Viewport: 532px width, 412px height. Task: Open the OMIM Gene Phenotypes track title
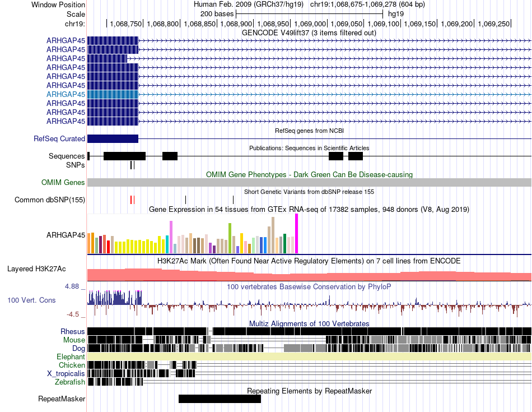click(x=309, y=174)
